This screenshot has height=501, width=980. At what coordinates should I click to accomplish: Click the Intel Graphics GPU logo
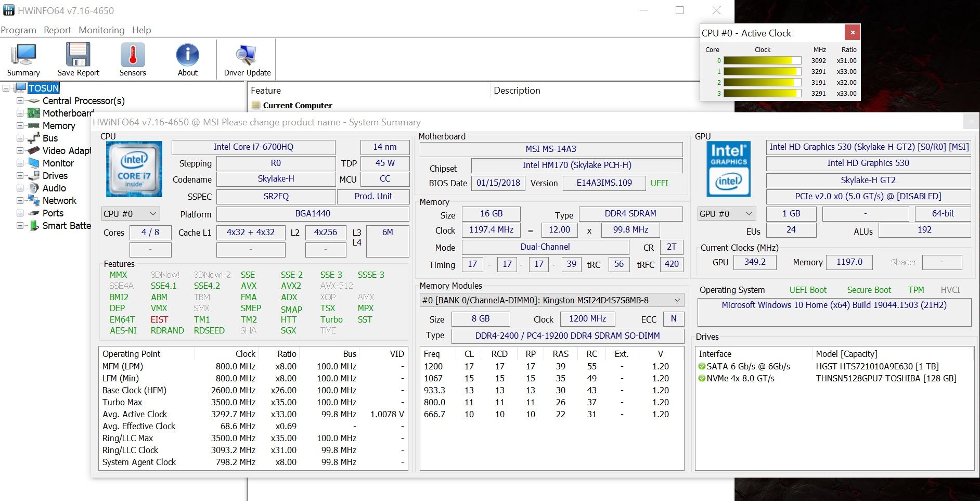(728, 169)
